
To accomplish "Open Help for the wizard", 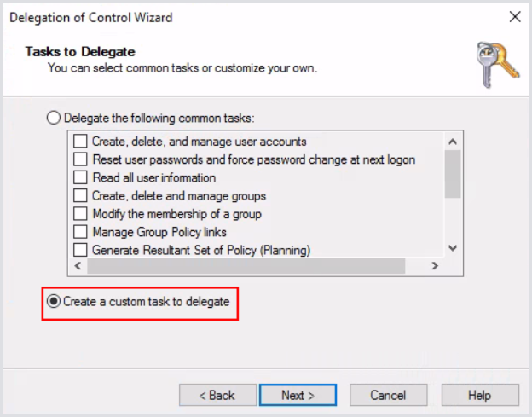I will pyautogui.click(x=480, y=395).
